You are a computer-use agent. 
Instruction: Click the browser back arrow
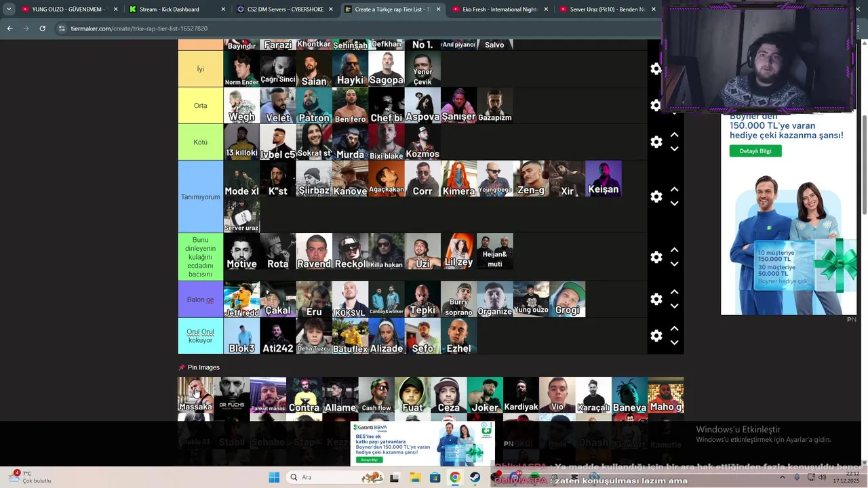tap(9, 28)
